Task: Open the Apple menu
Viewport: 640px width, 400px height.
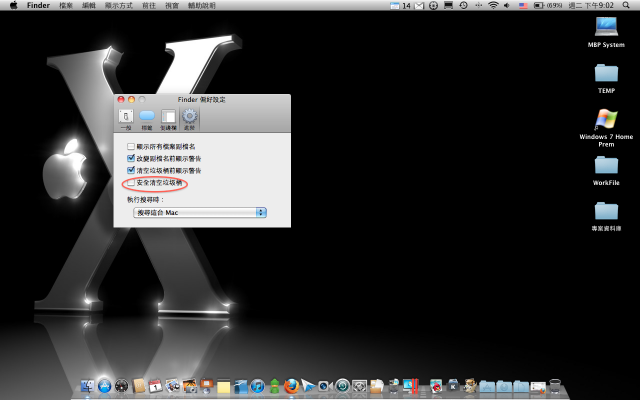Action: point(13,5)
